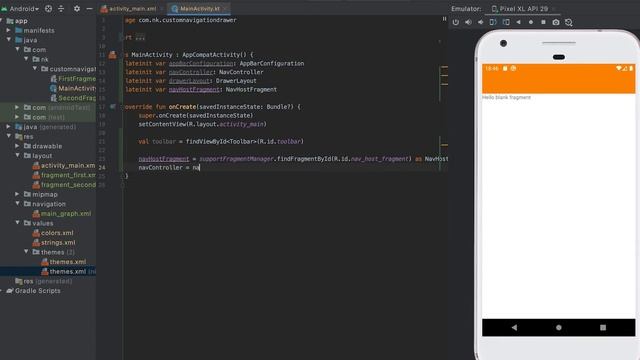640x360 pixels.
Task: Collapse the navigation folder arrow
Action: (17, 204)
